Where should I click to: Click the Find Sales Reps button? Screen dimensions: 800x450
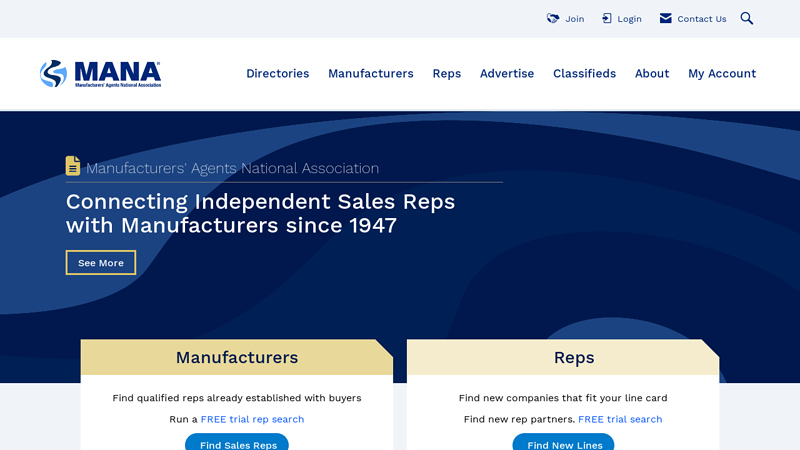(x=237, y=442)
